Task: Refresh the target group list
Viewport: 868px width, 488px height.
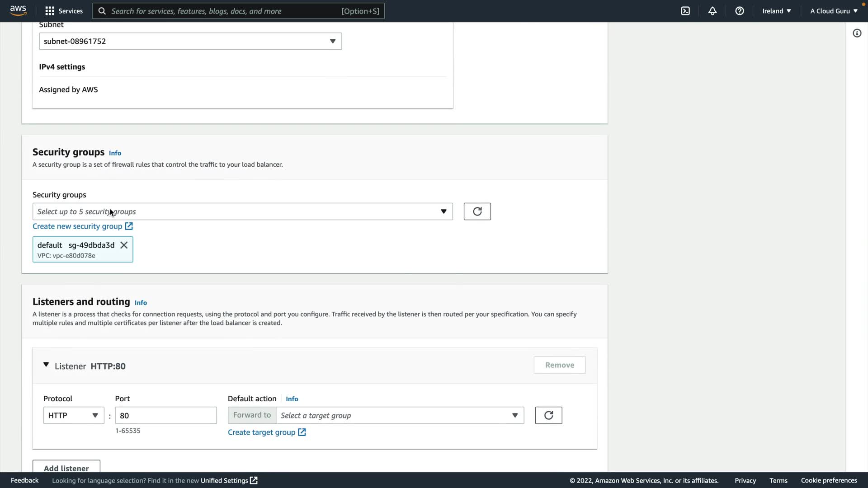Action: point(548,415)
